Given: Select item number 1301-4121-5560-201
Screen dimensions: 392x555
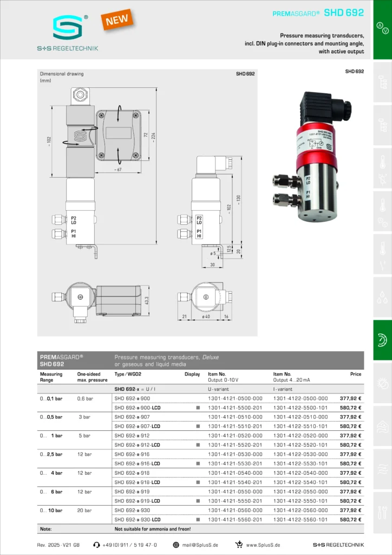Looking at the screenshot, I should (235, 520).
